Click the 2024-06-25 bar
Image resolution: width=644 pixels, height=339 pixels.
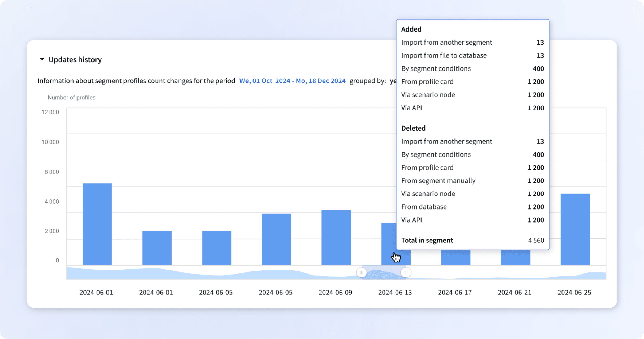[575, 229]
